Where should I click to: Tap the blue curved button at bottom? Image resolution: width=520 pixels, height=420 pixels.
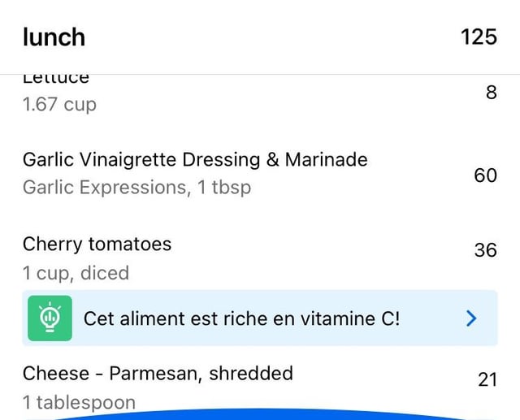pos(260,414)
